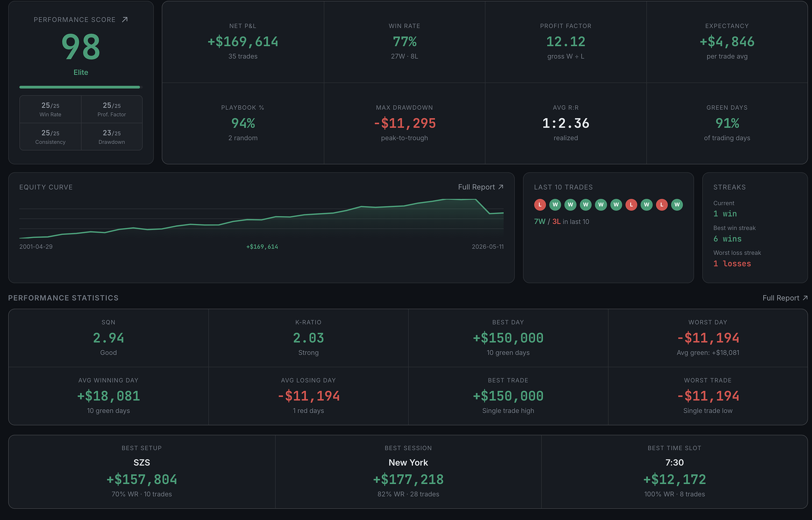Click fourth trade badge in Last 10 Trades
Image resolution: width=812 pixels, height=520 pixels.
[x=586, y=205]
